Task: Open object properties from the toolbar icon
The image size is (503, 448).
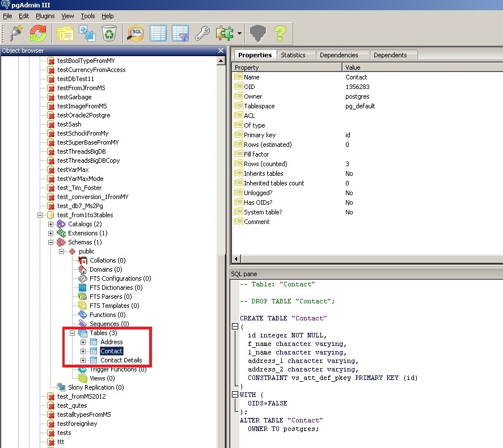Action: pos(65,33)
